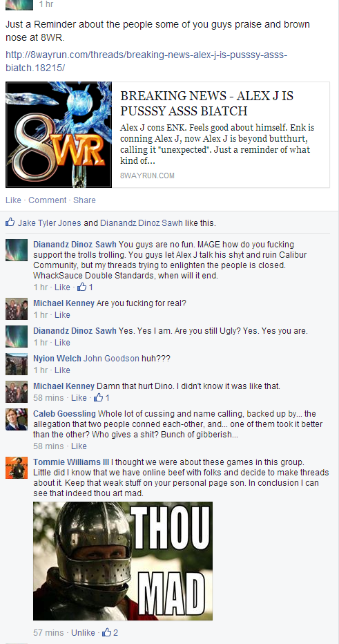Like the 'Are you fucking for real?' comment
This screenshot has height=644, width=339.
(62, 315)
